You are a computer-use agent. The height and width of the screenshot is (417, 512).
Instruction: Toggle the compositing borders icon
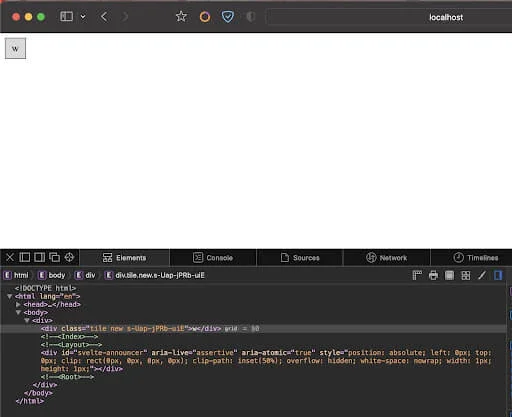click(x=449, y=275)
